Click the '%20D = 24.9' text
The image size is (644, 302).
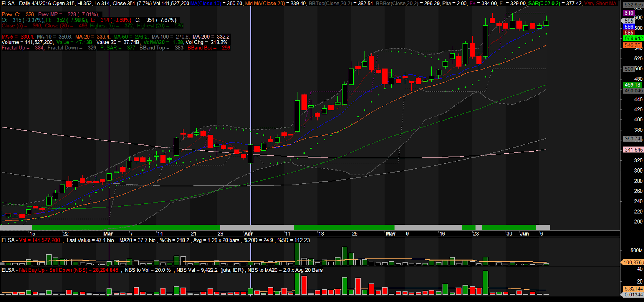click(x=259, y=240)
